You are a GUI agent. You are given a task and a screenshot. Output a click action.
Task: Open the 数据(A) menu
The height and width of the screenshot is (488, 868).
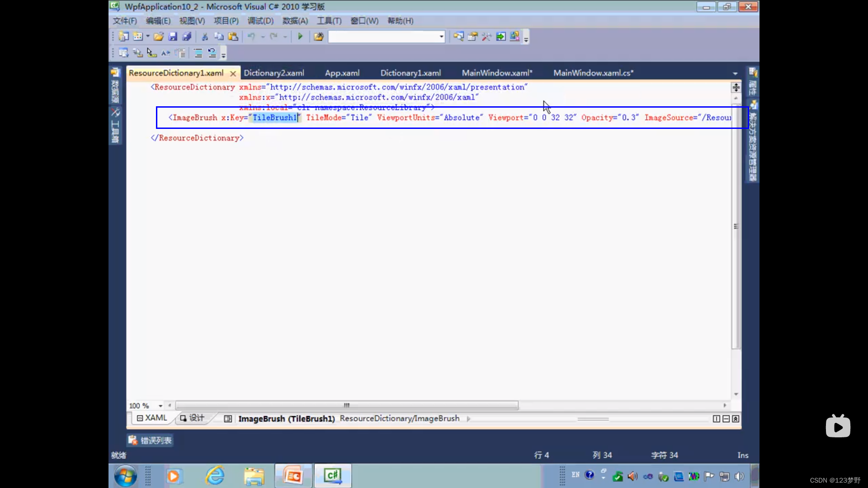pyautogui.click(x=295, y=21)
